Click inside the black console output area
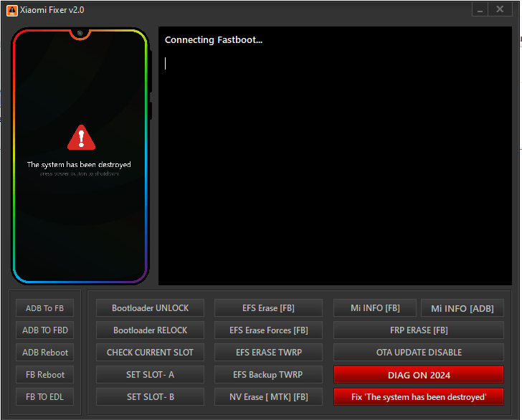 click(x=335, y=156)
